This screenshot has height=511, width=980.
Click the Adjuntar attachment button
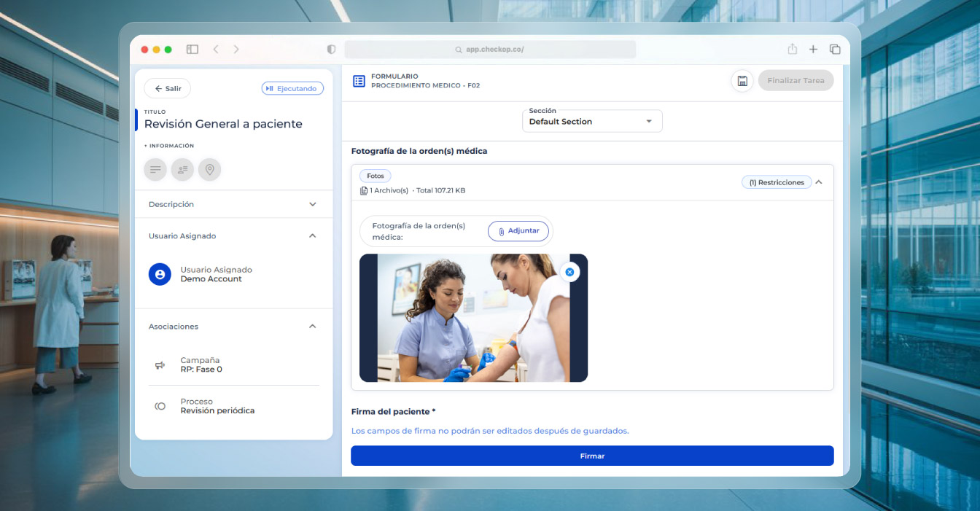coord(518,231)
